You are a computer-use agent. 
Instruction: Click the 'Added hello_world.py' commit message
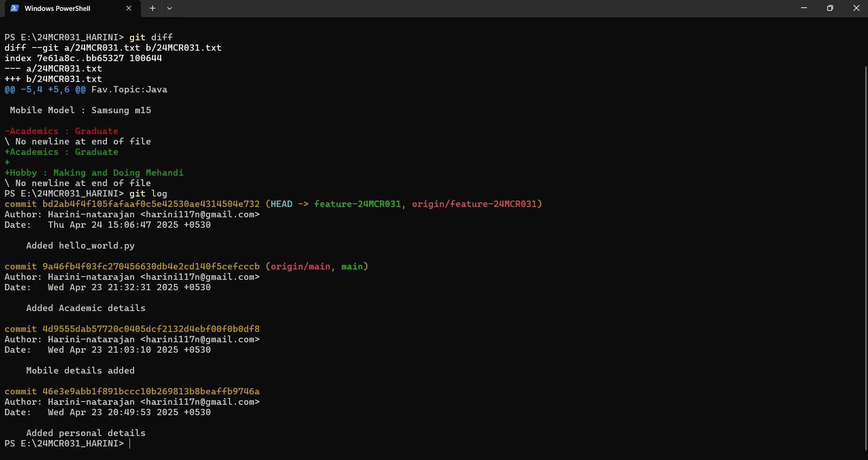[81, 246]
